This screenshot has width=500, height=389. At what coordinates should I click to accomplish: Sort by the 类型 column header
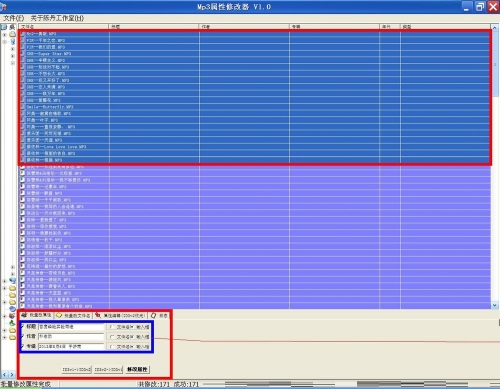coord(445,26)
